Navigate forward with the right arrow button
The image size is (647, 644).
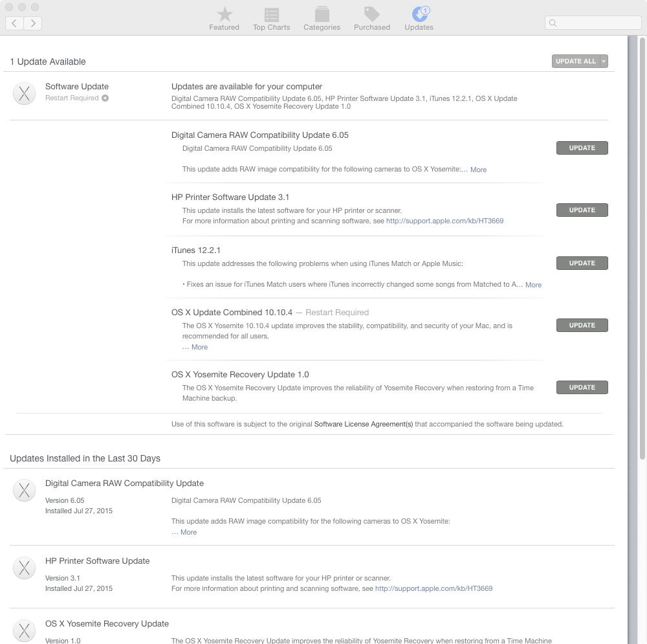[32, 23]
